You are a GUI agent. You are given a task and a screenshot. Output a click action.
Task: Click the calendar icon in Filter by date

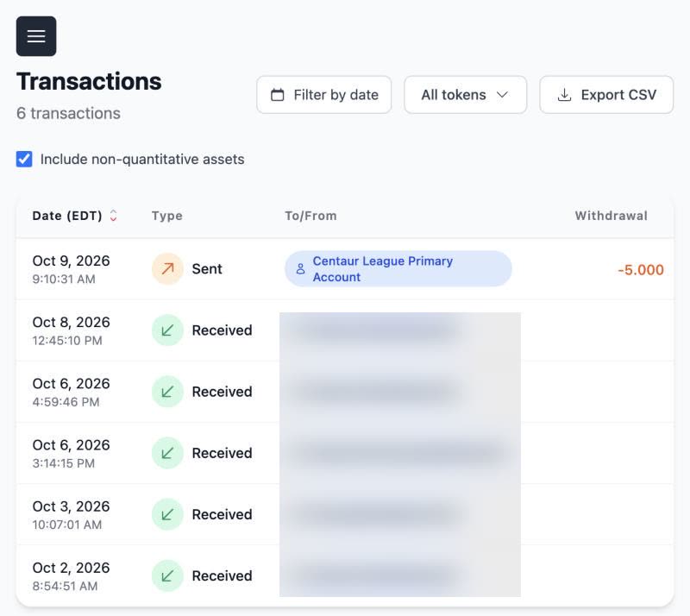pyautogui.click(x=277, y=95)
